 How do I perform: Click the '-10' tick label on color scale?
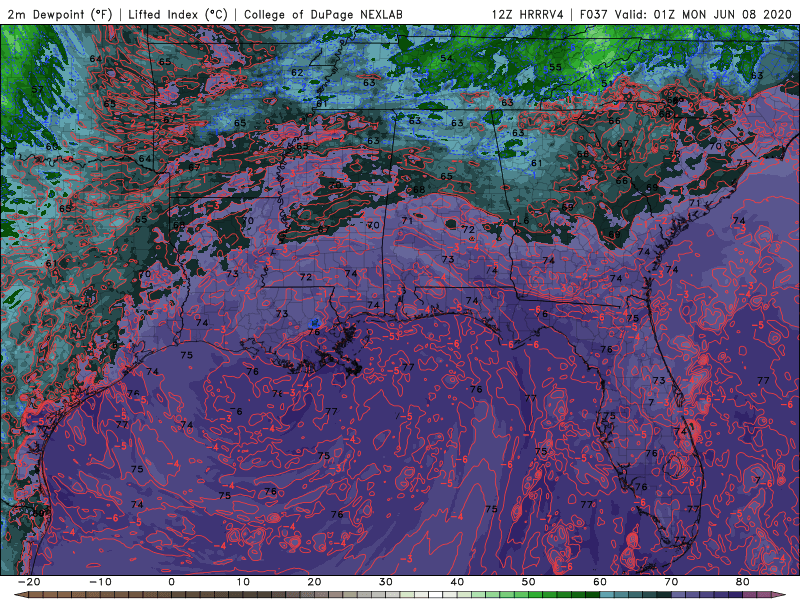tap(100, 582)
